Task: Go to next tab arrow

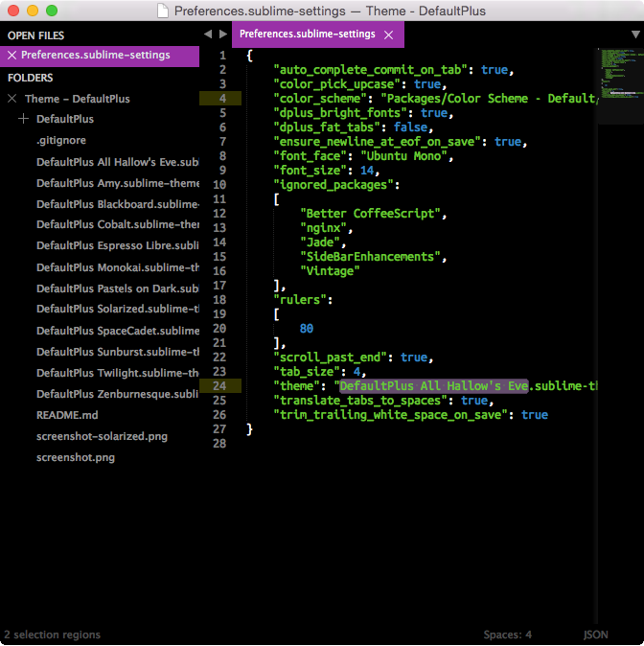Action: tap(223, 35)
